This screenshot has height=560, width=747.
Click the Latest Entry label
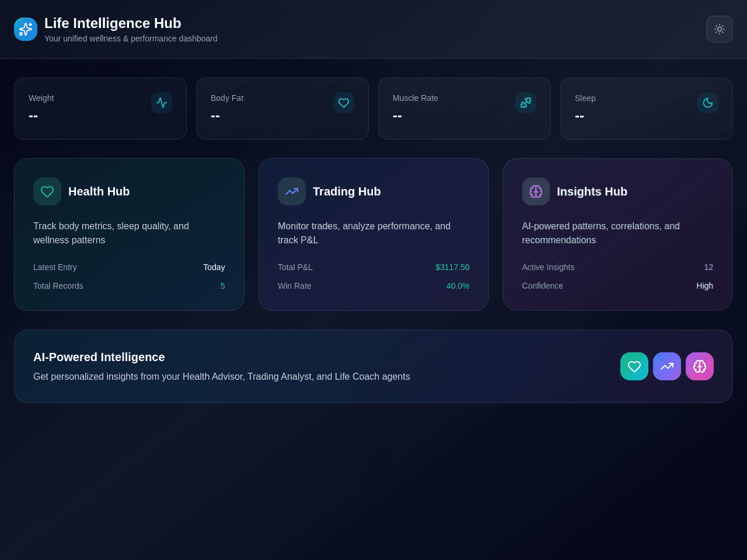click(55, 267)
